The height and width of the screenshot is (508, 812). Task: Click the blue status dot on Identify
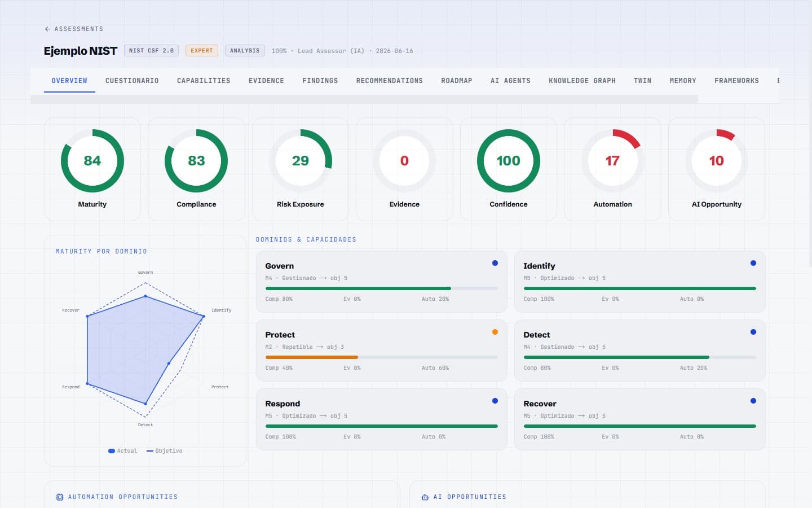click(x=753, y=263)
